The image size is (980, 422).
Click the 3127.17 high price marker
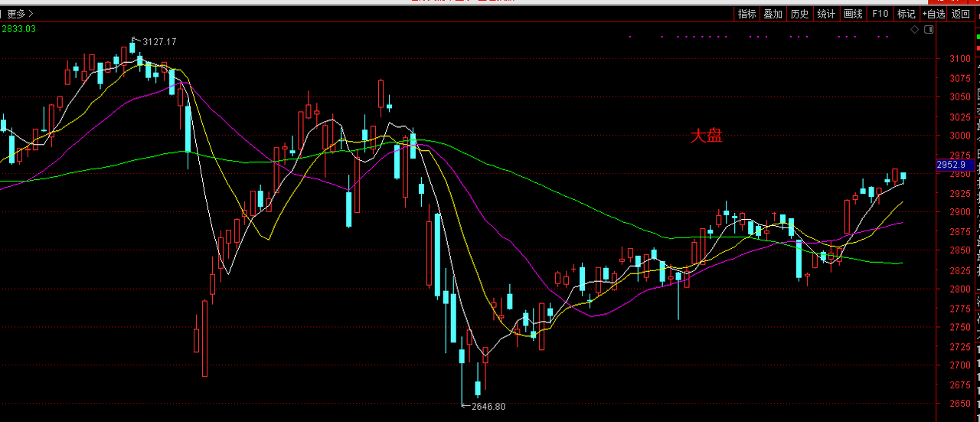(159, 42)
